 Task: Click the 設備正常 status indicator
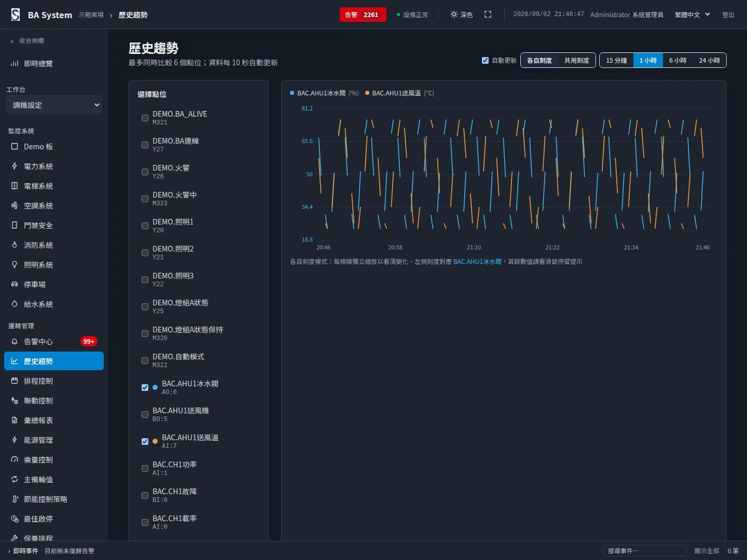(x=412, y=15)
